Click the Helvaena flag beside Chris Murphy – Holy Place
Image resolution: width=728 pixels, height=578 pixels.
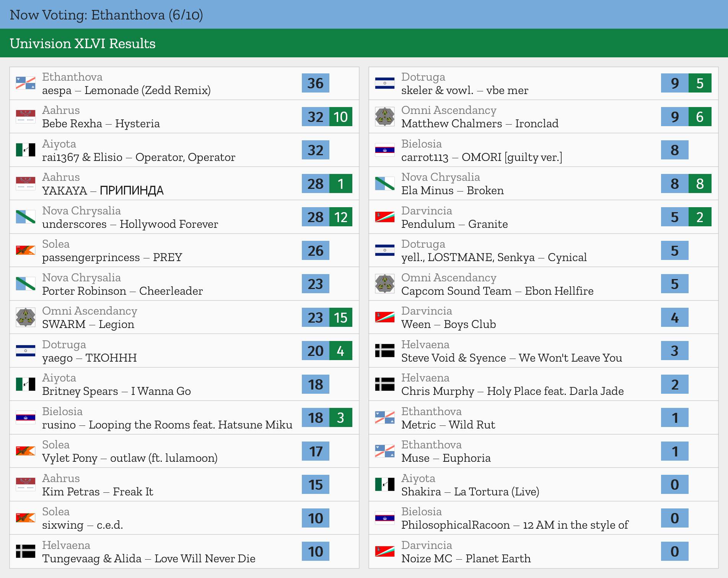pos(385,384)
